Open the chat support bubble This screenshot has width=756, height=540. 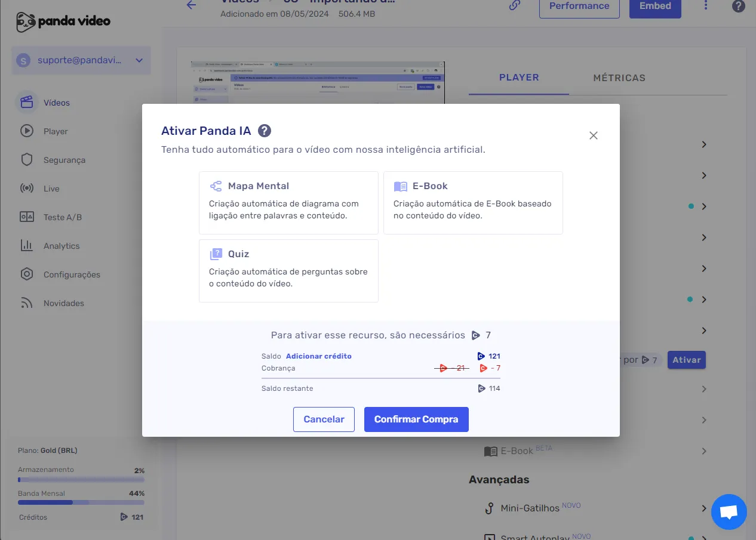tap(729, 511)
